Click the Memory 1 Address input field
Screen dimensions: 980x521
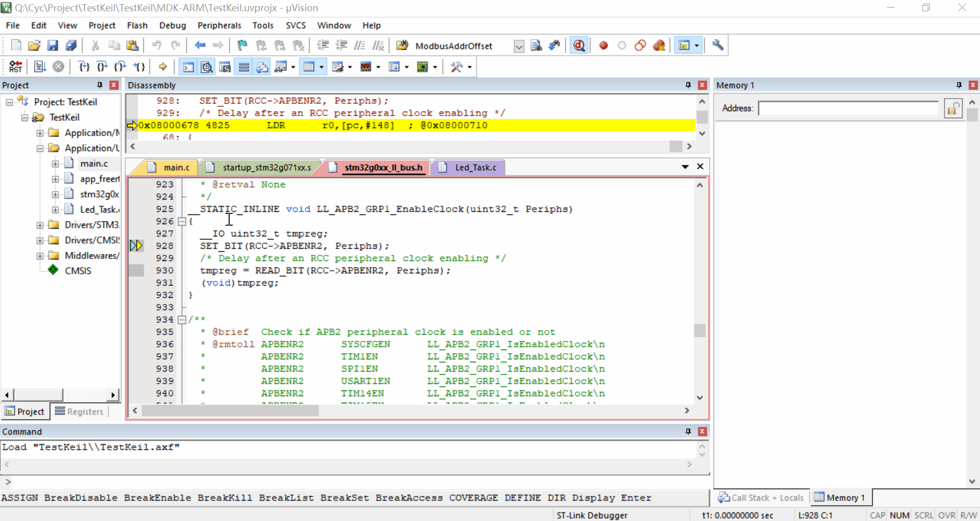click(848, 108)
